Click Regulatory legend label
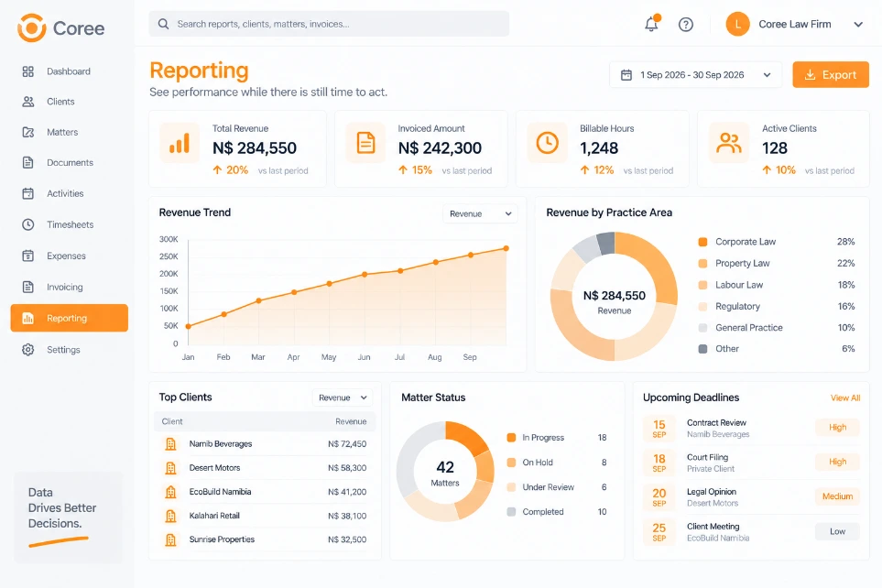The width and height of the screenshot is (882, 588). pyautogui.click(x=737, y=306)
